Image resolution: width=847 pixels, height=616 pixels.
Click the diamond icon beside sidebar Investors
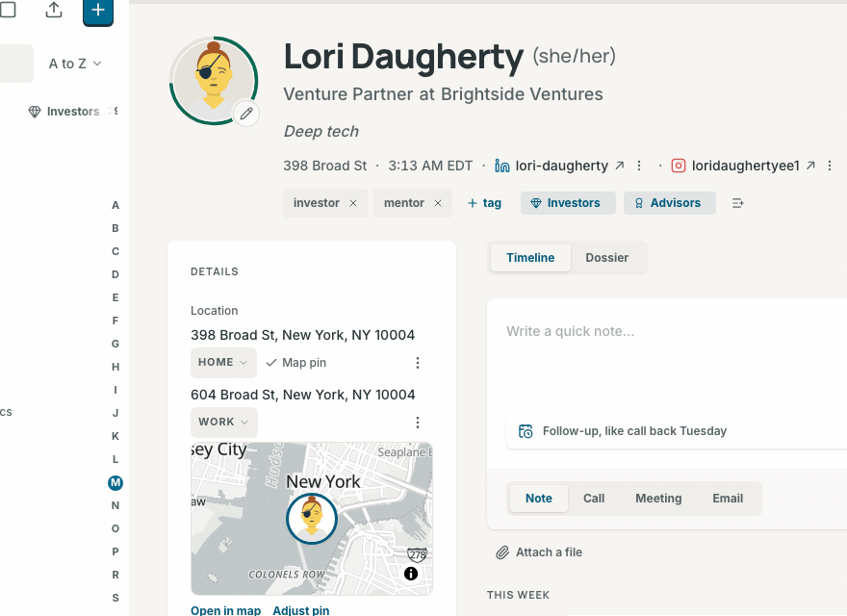[x=35, y=112]
